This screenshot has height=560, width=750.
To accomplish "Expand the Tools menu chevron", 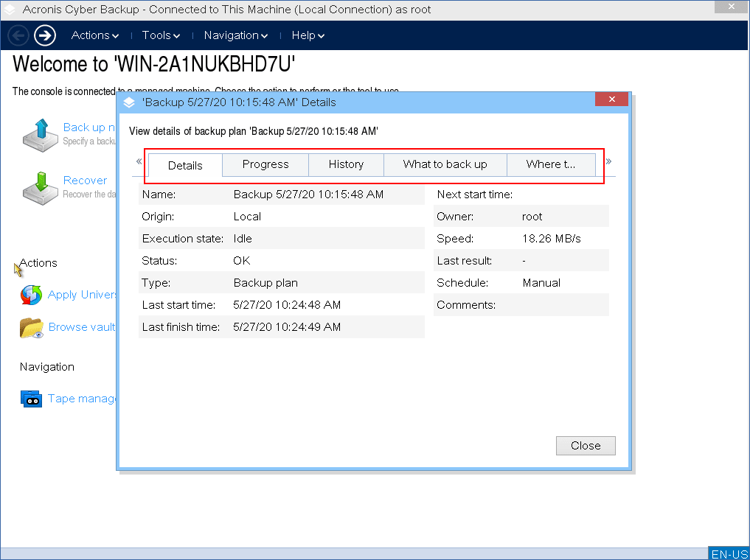I will [x=176, y=36].
